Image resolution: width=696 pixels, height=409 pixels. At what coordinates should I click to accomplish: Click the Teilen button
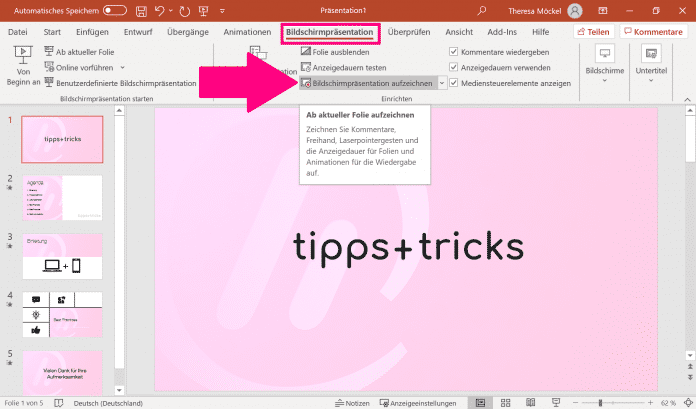pos(592,32)
